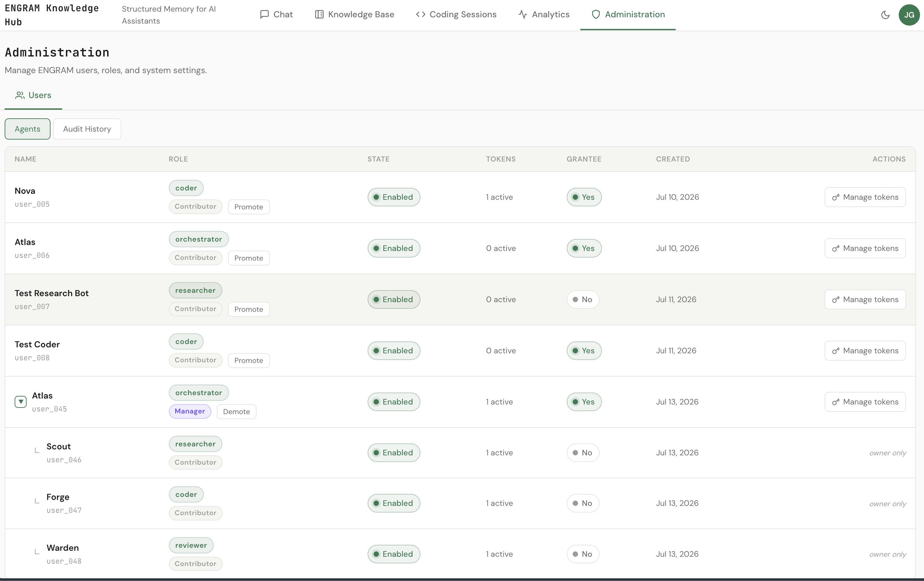
Task: Select the Forge user_047 row name
Action: tap(58, 497)
